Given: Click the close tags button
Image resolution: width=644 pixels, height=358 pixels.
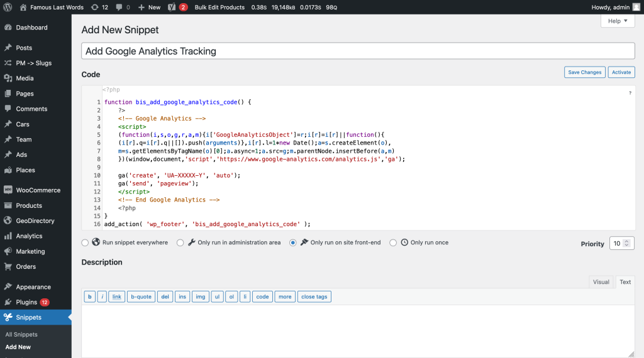Looking at the screenshot, I should 314,296.
